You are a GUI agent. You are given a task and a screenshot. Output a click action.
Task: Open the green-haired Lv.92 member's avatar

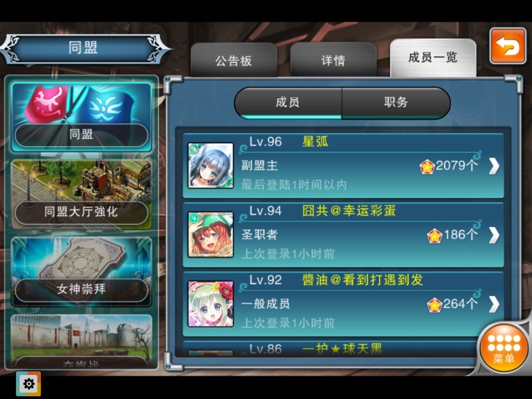pyautogui.click(x=211, y=304)
